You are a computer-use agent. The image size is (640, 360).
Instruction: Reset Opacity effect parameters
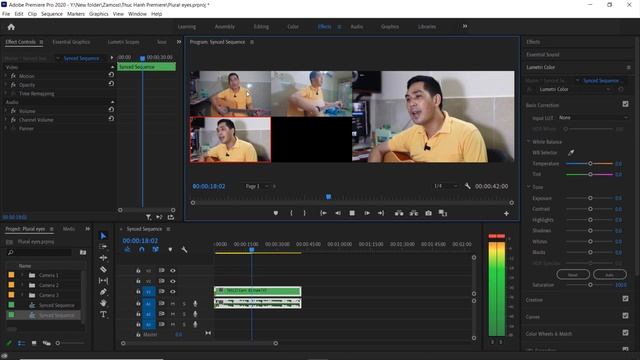[x=111, y=84]
